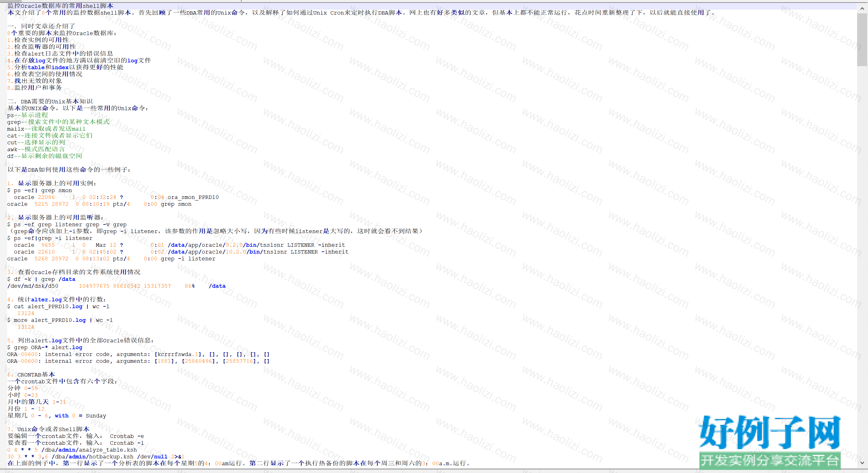Click the line "星期几 0 - 6, with 0 = Sunday"
Viewport: 868px width, 473px height.
[57, 415]
